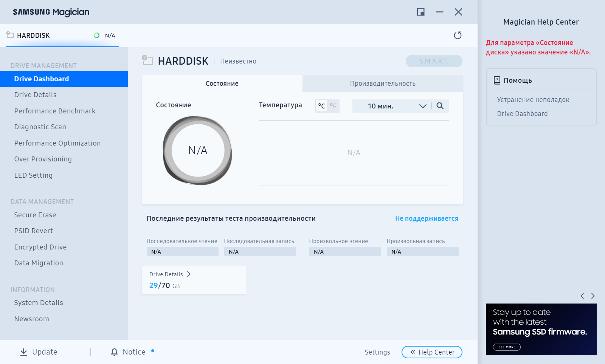Open the 10 мин. time range dropdown
Screen dimensions: 605x364
click(392, 106)
